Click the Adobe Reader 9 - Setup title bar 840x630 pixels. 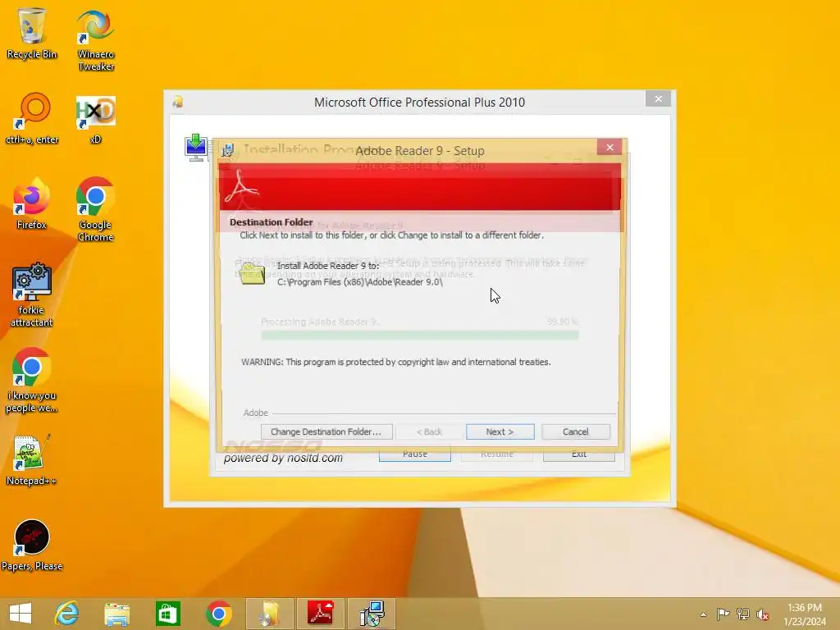pyautogui.click(x=420, y=151)
